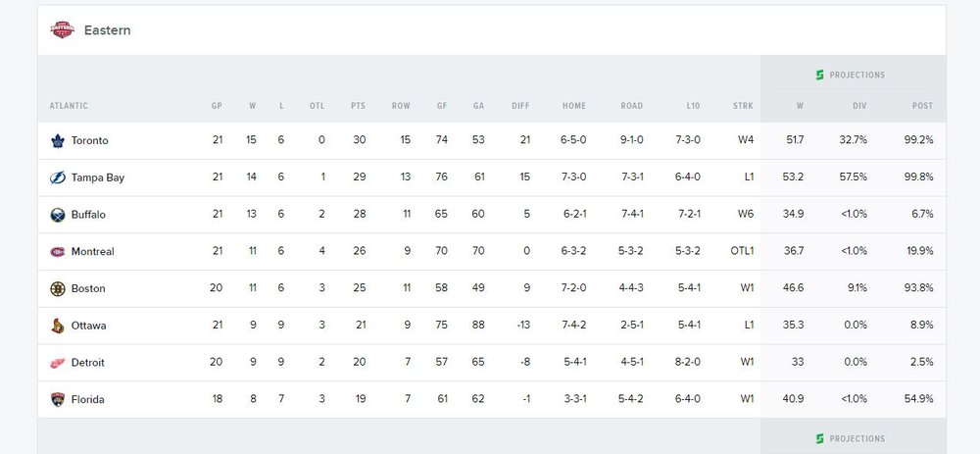Viewport: 980px width, 454px height.
Task: Open the Toronto team link
Action: tap(89, 140)
